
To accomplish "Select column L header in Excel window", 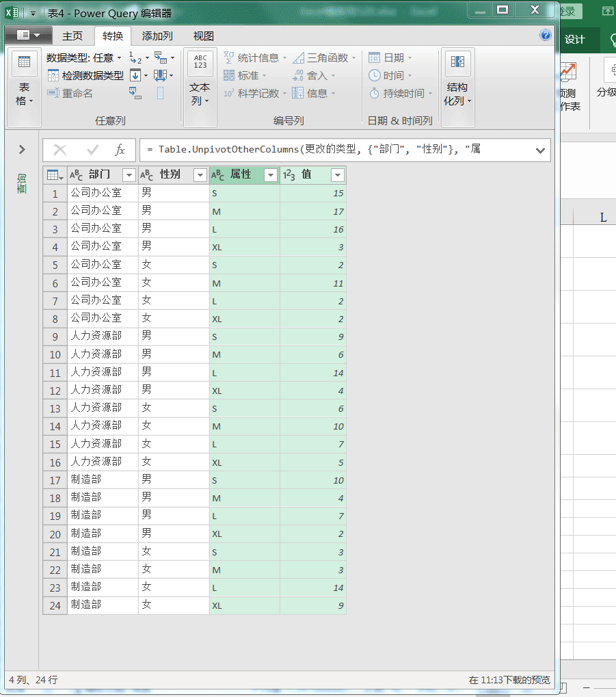I will (x=603, y=217).
